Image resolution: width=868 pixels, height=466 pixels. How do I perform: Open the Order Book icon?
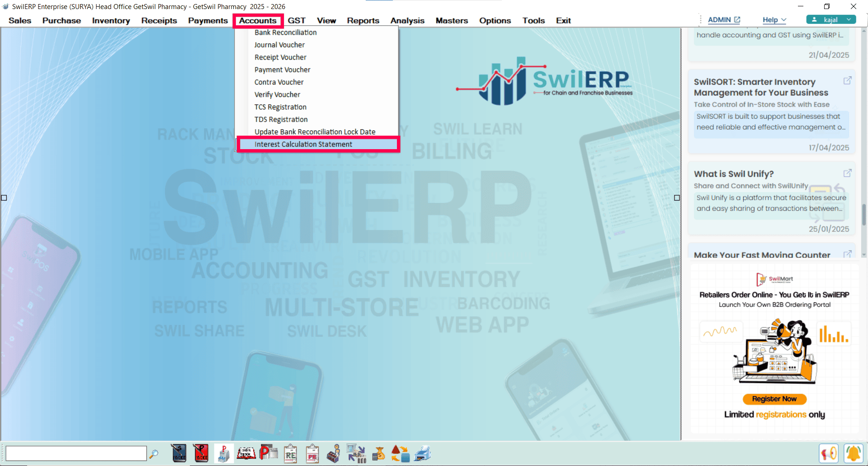click(x=246, y=453)
